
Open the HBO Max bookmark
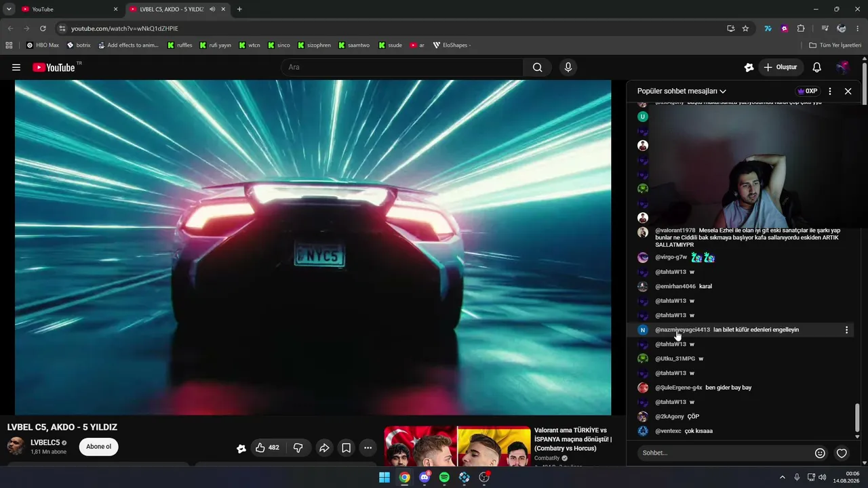coord(43,45)
